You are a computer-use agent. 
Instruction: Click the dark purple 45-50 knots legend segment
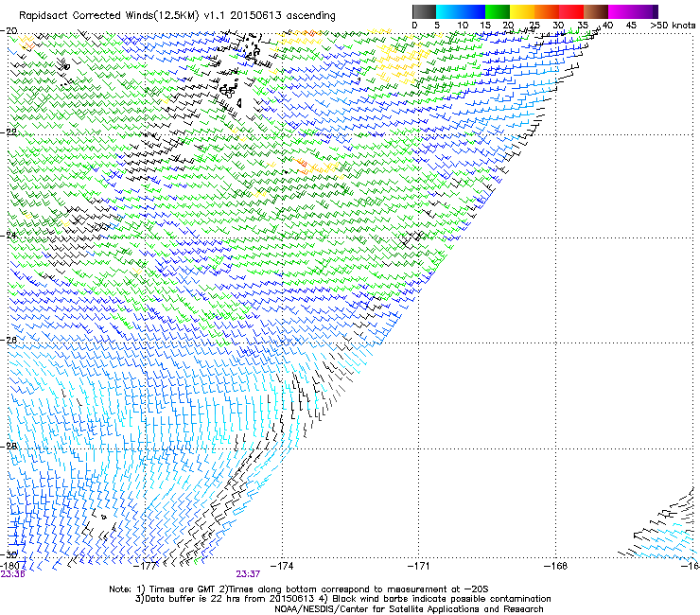coord(645,11)
